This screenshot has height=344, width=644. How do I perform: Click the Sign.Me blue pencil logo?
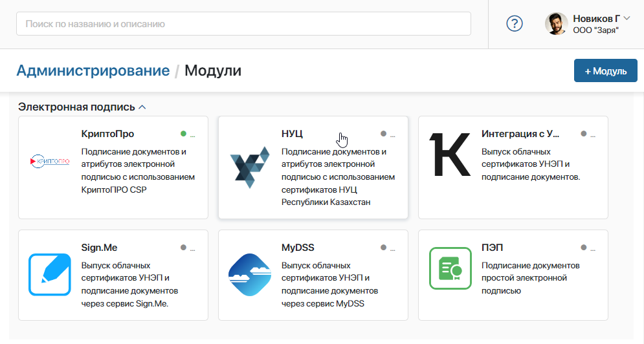(50, 274)
